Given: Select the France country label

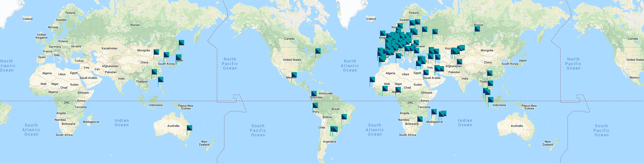Looking at the screenshot, I should [x=48, y=51].
